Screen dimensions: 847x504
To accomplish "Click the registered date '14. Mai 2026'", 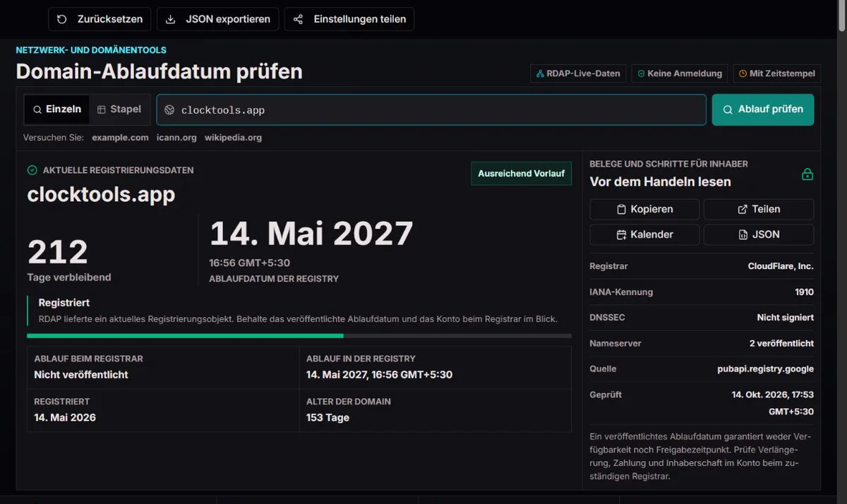I will [65, 417].
